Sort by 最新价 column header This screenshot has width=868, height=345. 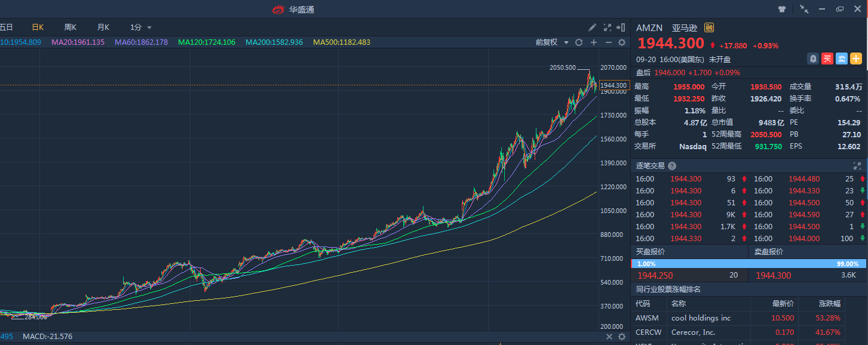click(783, 304)
